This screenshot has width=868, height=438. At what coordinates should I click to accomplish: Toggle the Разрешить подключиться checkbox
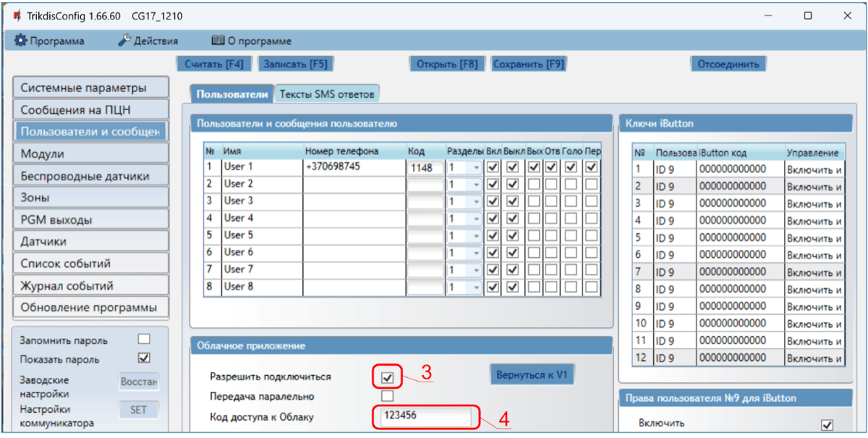tap(388, 376)
